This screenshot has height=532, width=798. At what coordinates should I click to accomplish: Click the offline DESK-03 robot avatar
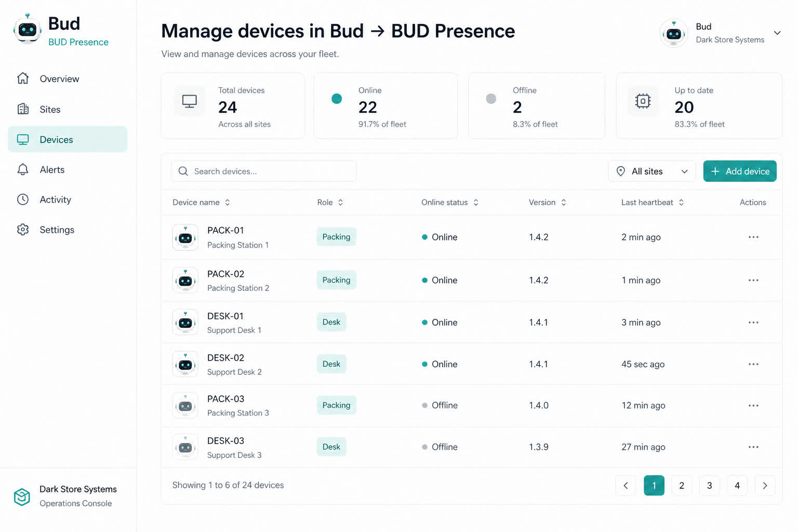pos(185,447)
